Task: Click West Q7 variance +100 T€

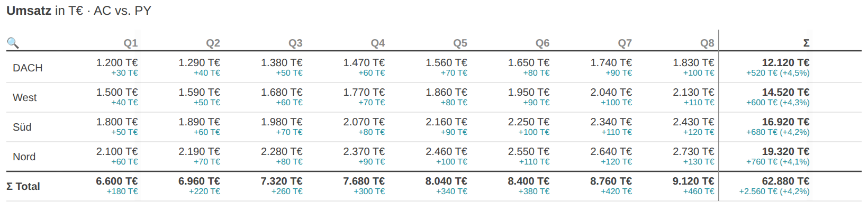Action: click(x=616, y=103)
